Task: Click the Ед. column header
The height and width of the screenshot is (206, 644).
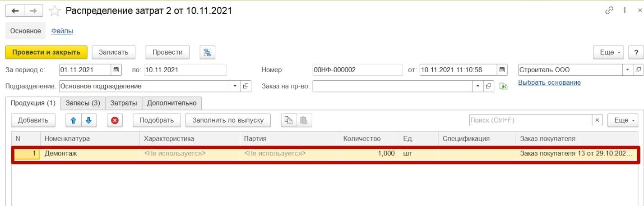Action: (418, 139)
